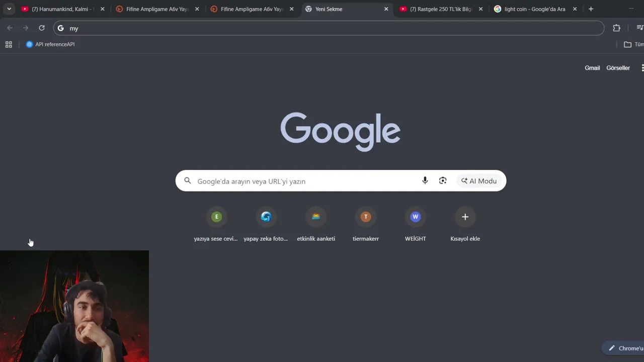Viewport: 644px width, 362px height.
Task: Open the WEİGHT shortcut
Action: pyautogui.click(x=416, y=225)
